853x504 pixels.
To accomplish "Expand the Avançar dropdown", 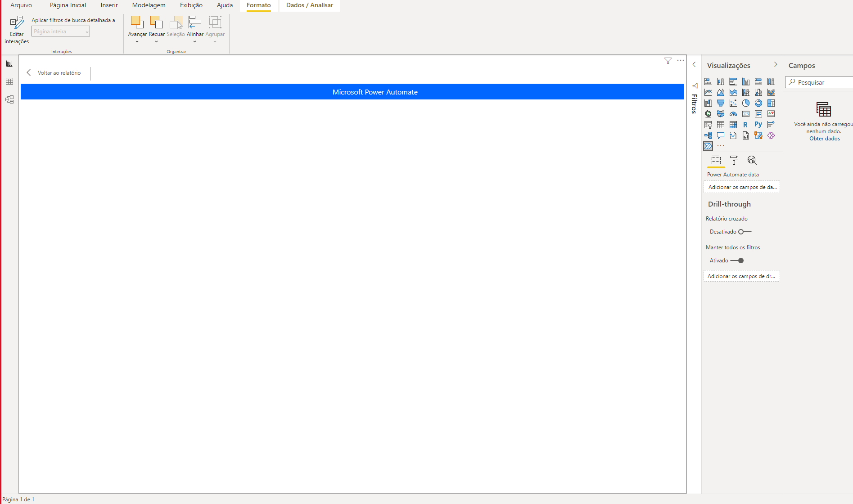I will [137, 42].
